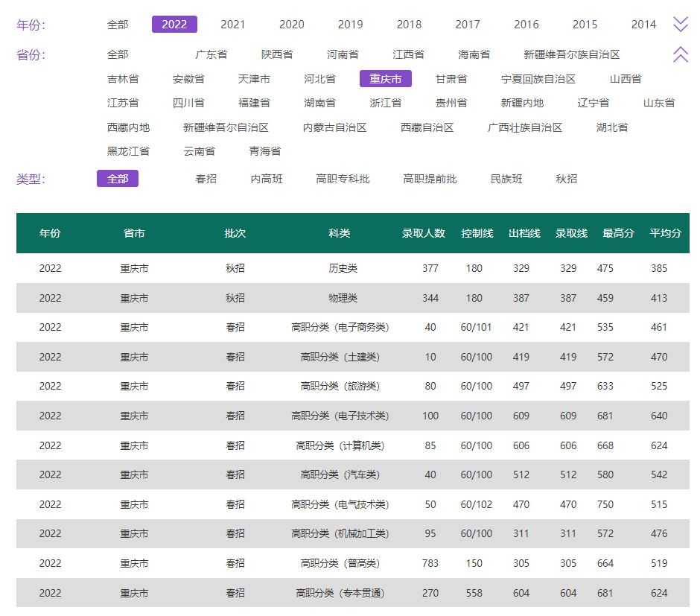The height and width of the screenshot is (616, 700).
Task: Choose province 四川省
Action: click(188, 103)
